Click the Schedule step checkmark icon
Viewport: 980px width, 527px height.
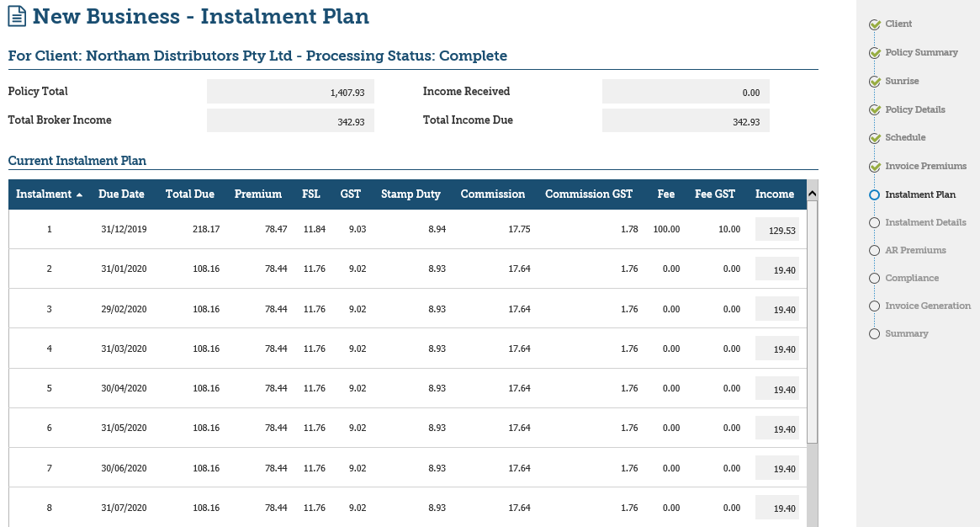pyautogui.click(x=875, y=138)
